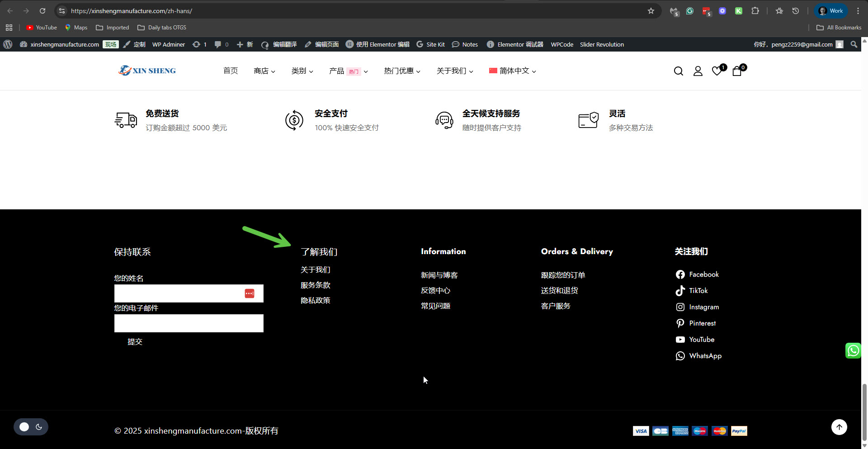Expand the 商店 dropdown menu
This screenshot has height=449, width=868.
pyautogui.click(x=264, y=71)
